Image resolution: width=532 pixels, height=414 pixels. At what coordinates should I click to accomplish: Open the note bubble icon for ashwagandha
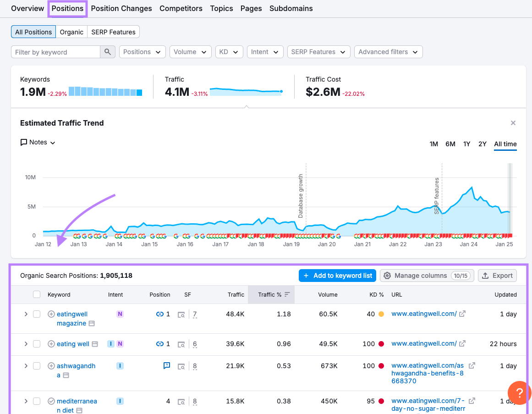(x=166, y=365)
